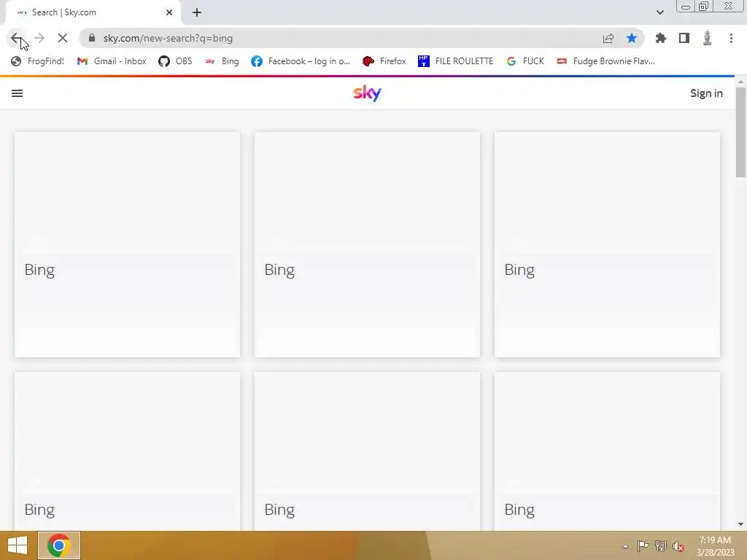747x560 pixels.
Task: Open the OBS GitHub bookmark
Action: click(175, 61)
